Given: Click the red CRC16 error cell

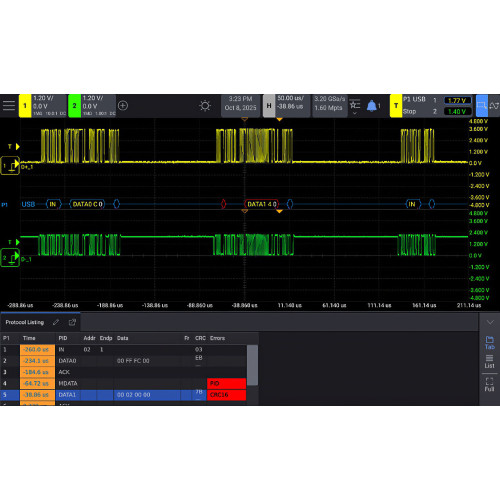Looking at the screenshot, I should [226, 395].
